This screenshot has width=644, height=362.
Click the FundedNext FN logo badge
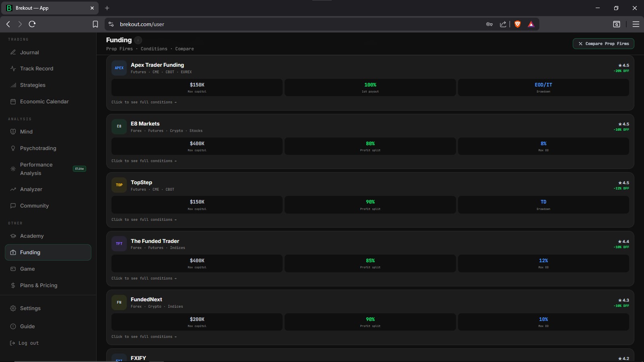tap(119, 302)
